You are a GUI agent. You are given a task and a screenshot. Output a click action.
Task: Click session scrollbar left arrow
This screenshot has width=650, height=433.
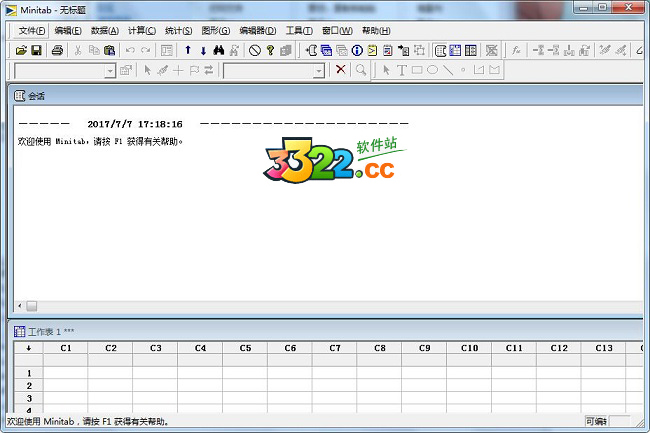pos(19,306)
